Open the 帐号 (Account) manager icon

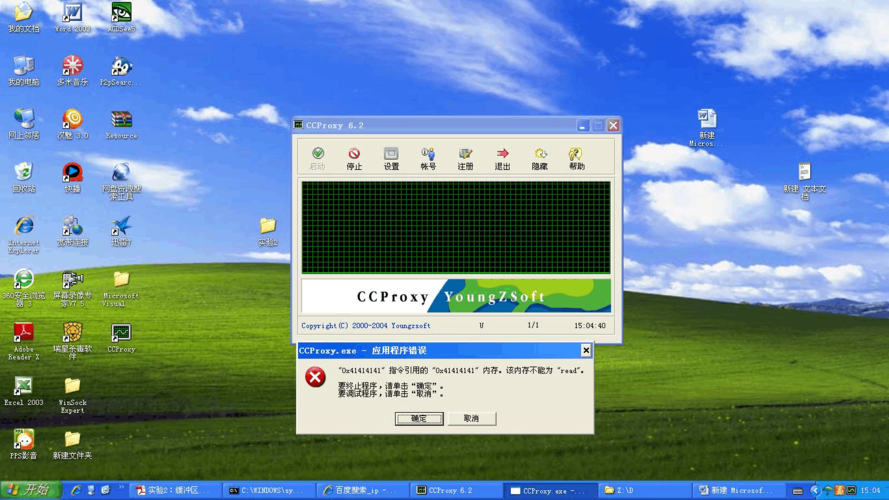click(428, 158)
